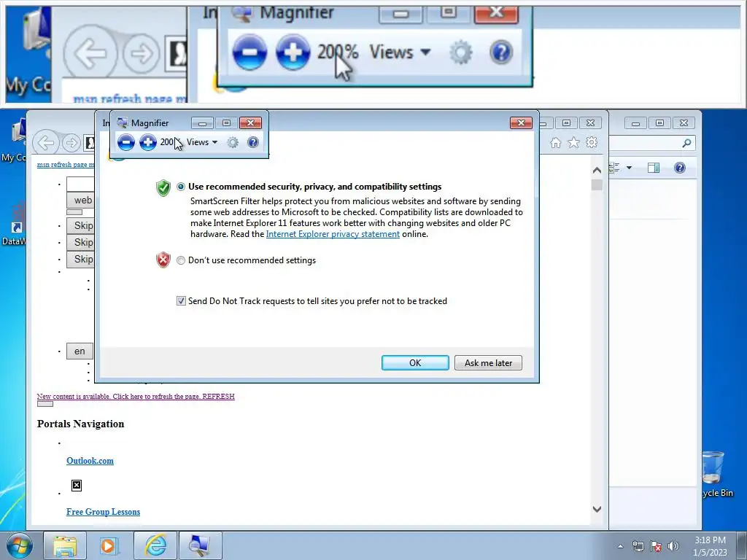Show hidden tray icons arrow
This screenshot has width=747, height=560.
coord(620,546)
